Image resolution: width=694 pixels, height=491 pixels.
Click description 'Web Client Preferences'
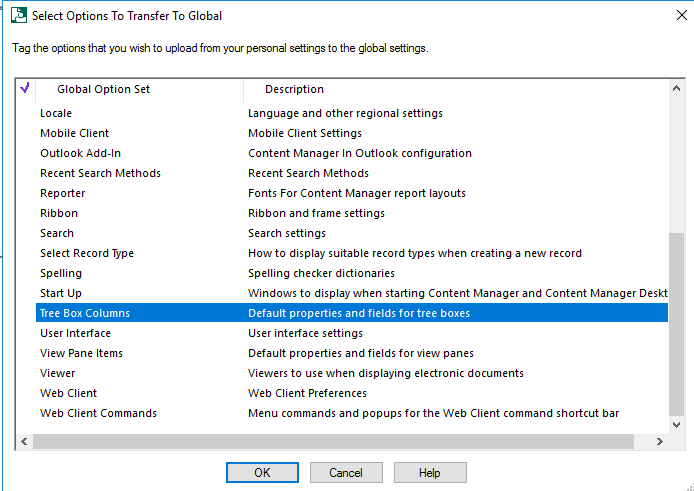pyautogui.click(x=308, y=393)
